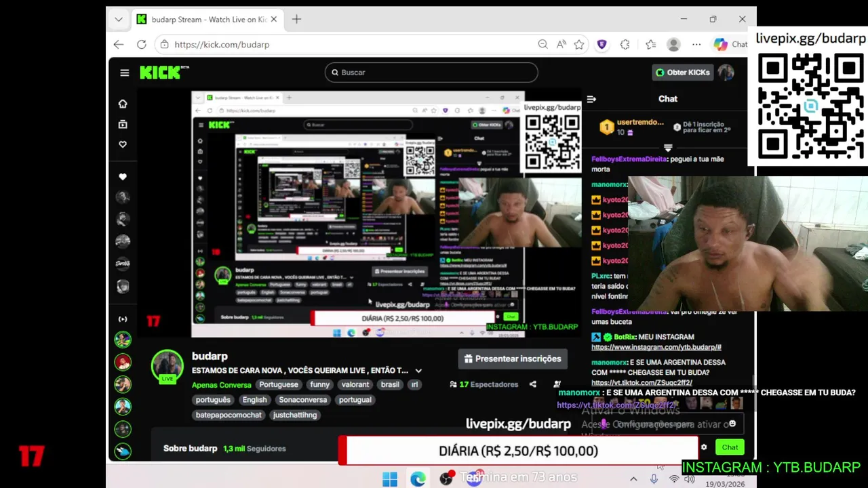The image size is (868, 488).
Task: Select funny tag
Action: click(x=319, y=384)
